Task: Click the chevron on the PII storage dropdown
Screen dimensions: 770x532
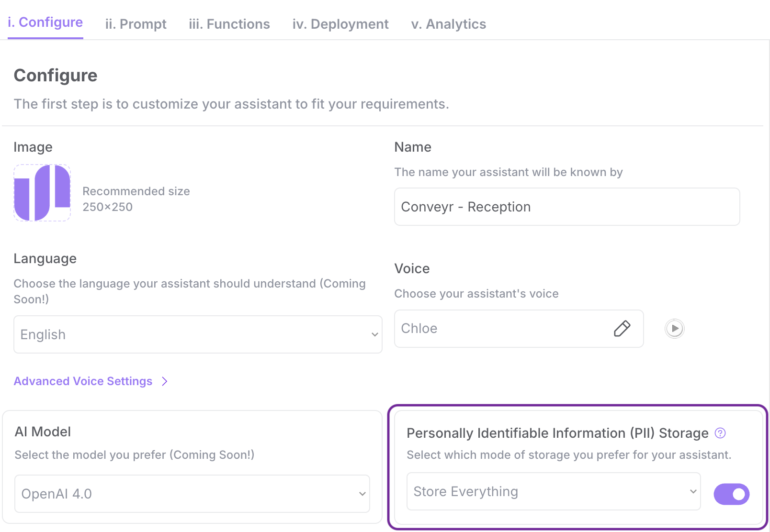Action: (692, 491)
